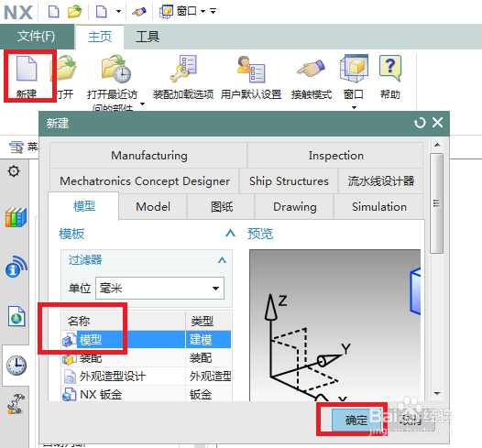This screenshot has height=448, width=482.
Task: Click open folder icon in quick access toolbar
Action: 75,12
